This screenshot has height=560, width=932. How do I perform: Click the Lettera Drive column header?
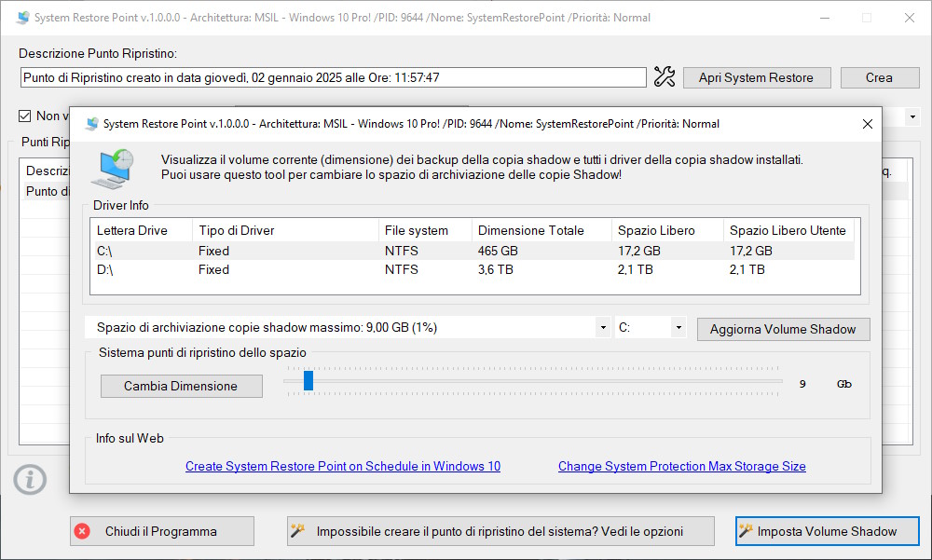pyautogui.click(x=142, y=230)
